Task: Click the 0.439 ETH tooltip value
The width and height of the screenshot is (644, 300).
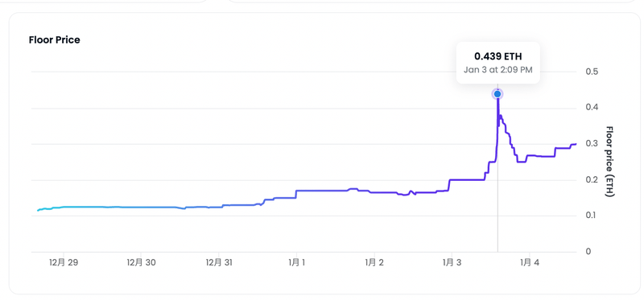Action: pos(497,56)
